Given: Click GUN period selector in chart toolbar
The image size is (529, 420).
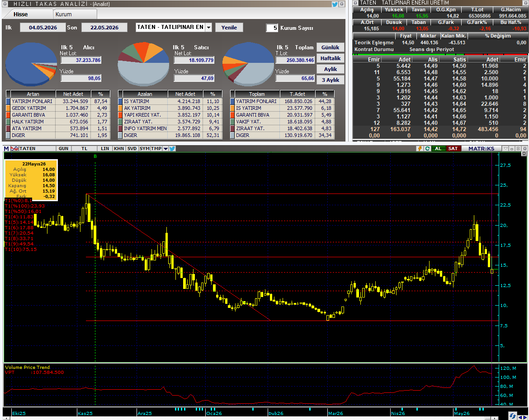Looking at the screenshot, I should pyautogui.click(x=63, y=149).
